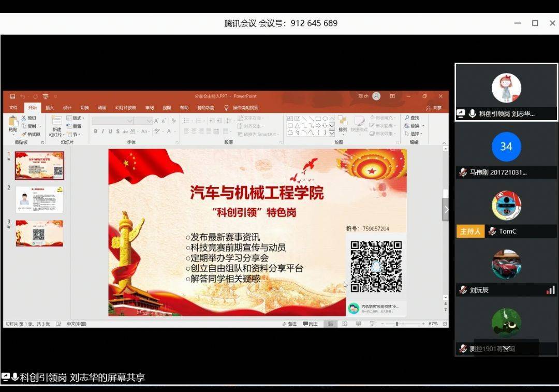Expand the collapsed panel arrow beside slide
Image resolution: width=559 pixels, height=392 pixels.
tap(445, 209)
